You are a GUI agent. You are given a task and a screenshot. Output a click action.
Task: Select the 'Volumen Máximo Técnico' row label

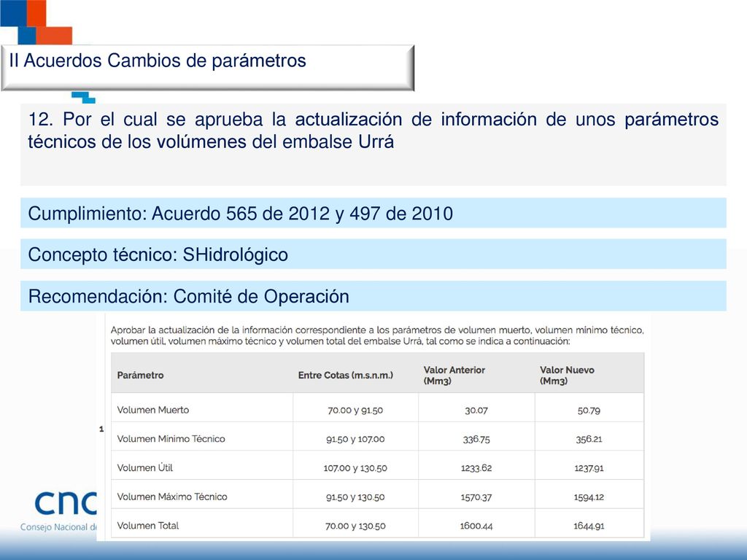172,497
